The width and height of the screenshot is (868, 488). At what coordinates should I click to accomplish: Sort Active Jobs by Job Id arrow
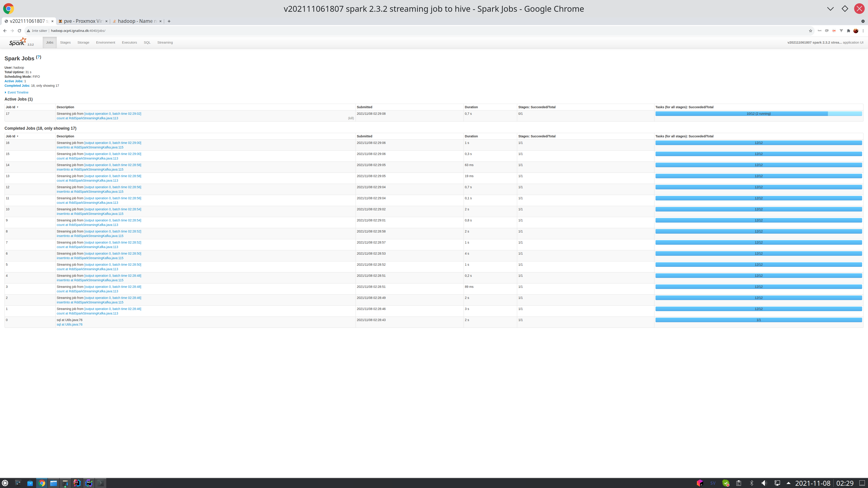(x=18, y=107)
